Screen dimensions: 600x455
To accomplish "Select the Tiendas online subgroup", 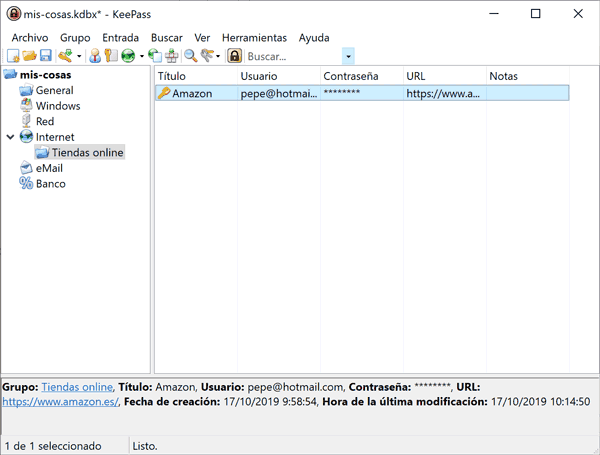I will [87, 153].
